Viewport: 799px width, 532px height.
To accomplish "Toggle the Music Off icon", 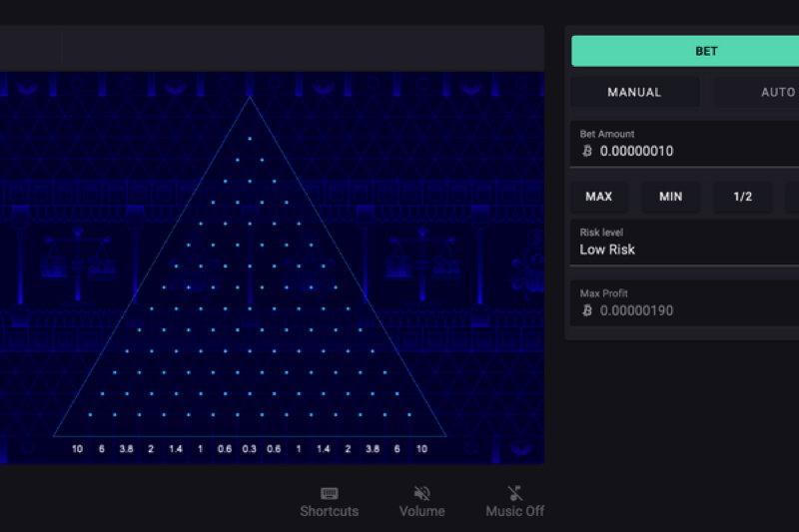I will coord(514,493).
